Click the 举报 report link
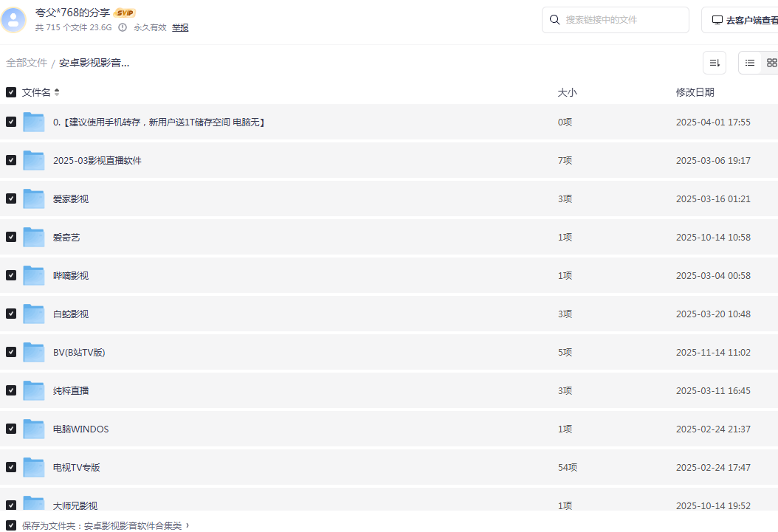This screenshot has width=778, height=532. 180,27
